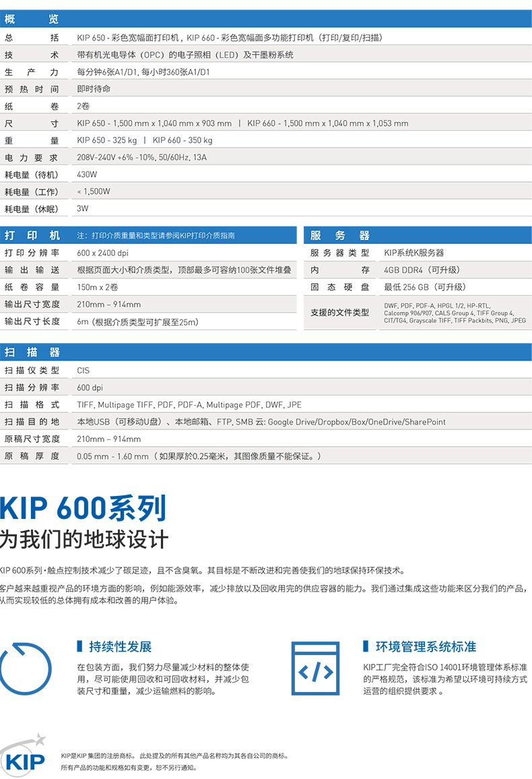Click the line 所有产品的功能和规格如有变更
The image size is (532, 779).
(107, 768)
